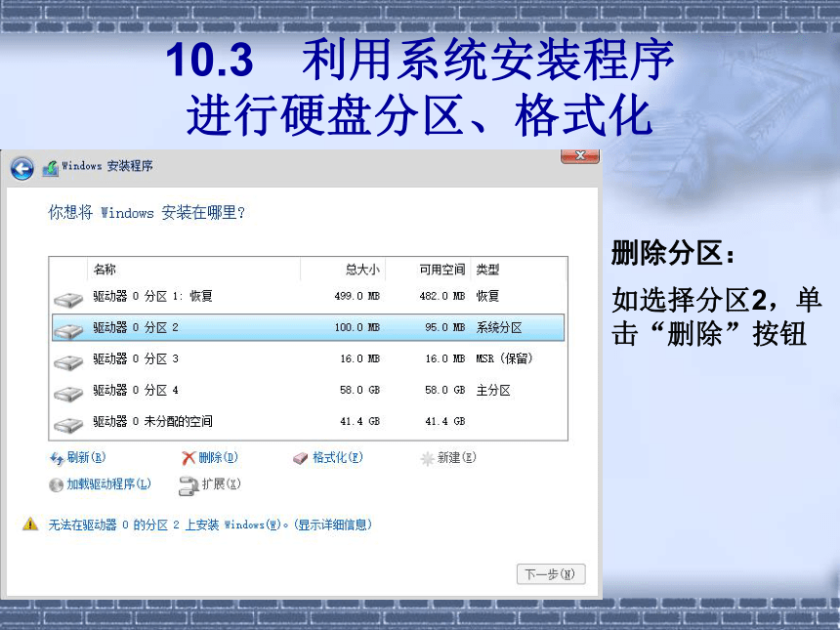Click drive icon of 分区 3 row

68,361
